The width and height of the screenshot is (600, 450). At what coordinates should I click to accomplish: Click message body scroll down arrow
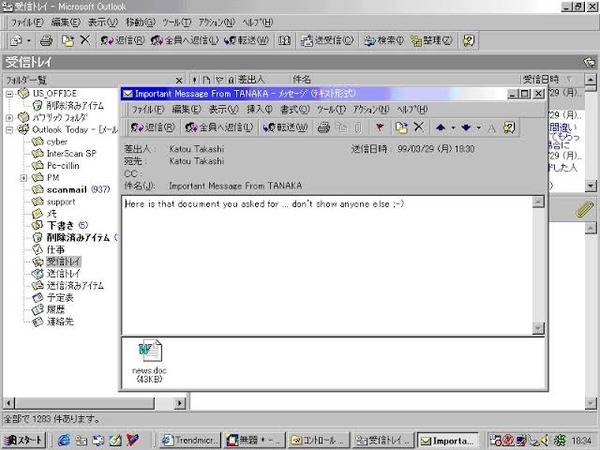538,328
